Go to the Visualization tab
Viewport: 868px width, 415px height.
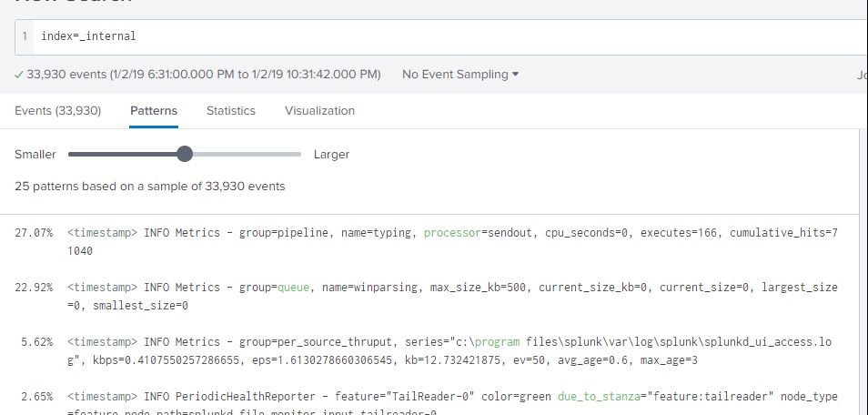point(319,111)
